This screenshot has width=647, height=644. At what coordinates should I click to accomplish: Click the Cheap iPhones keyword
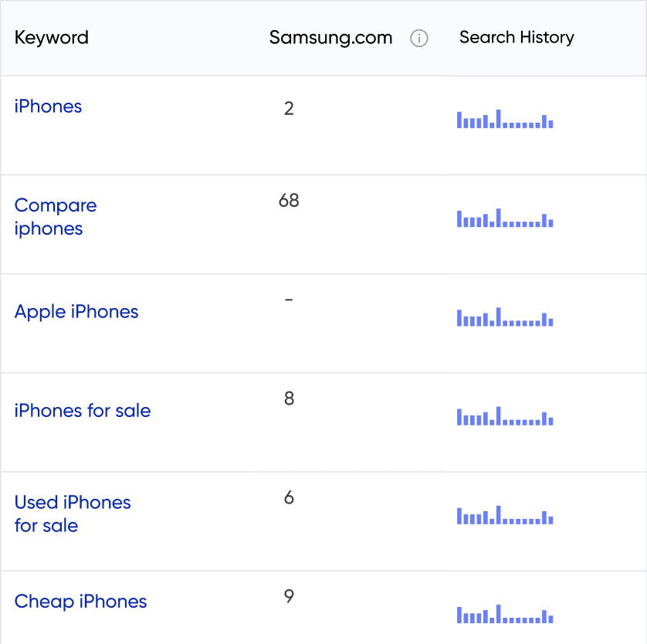(x=80, y=602)
